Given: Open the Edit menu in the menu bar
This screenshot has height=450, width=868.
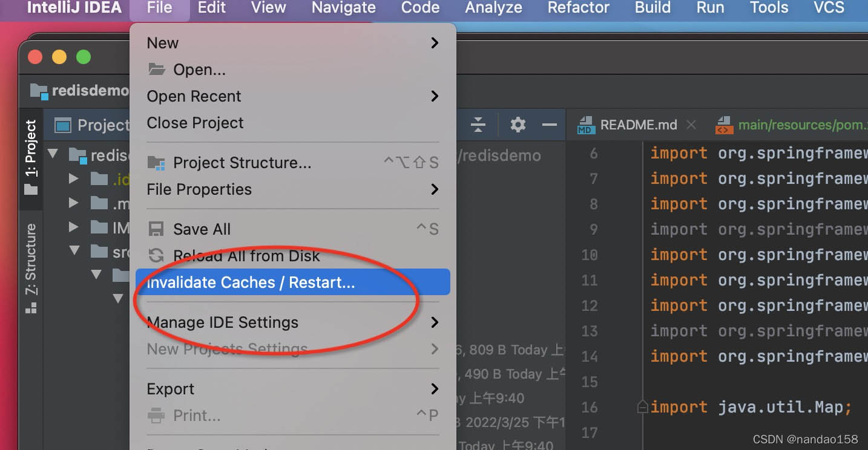Looking at the screenshot, I should (x=212, y=8).
